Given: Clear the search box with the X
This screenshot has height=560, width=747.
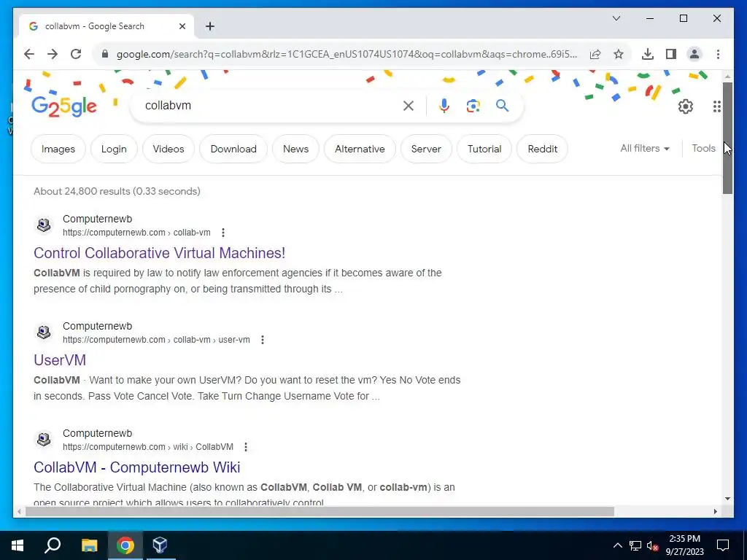Looking at the screenshot, I should click(x=409, y=106).
